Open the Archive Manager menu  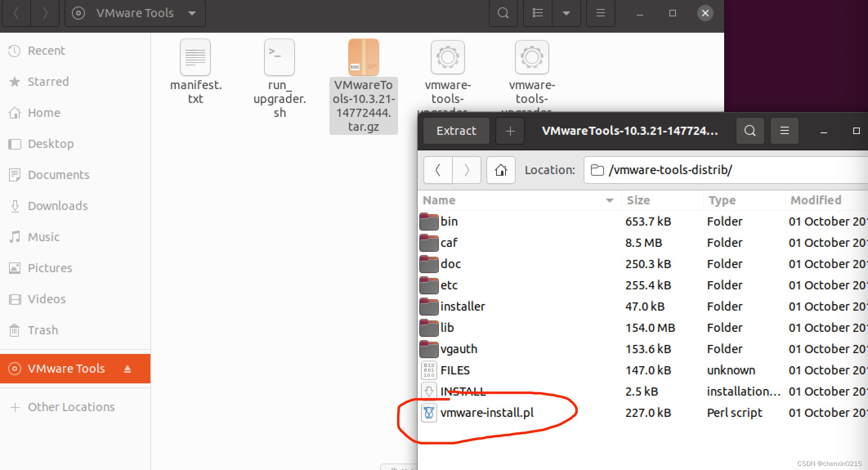point(784,131)
